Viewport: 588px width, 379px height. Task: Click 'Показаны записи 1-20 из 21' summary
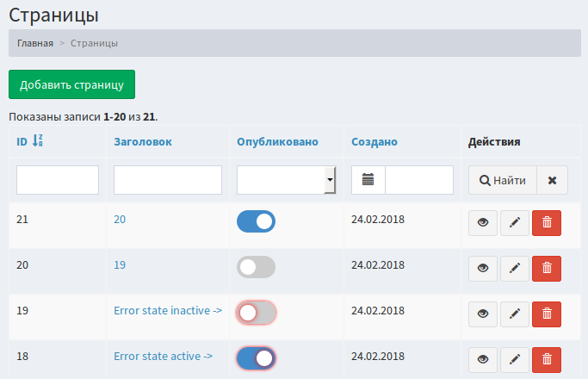(x=84, y=117)
